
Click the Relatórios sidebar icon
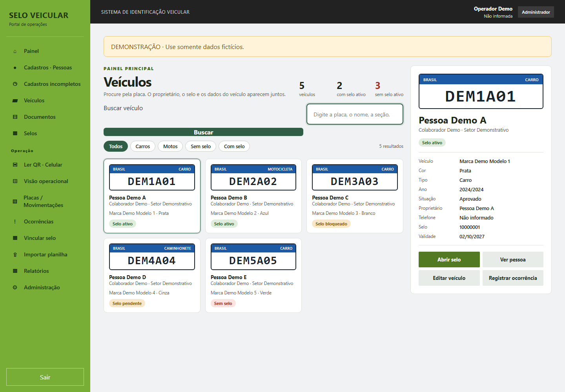point(15,271)
